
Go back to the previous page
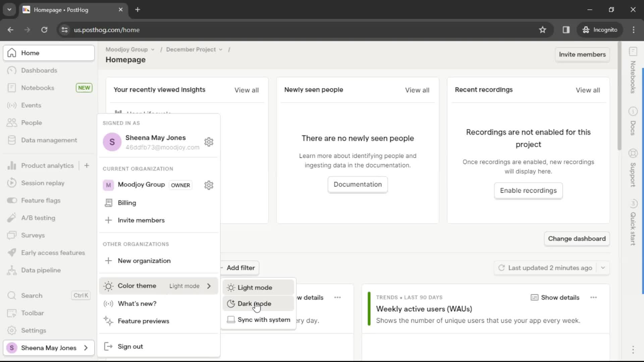point(10,30)
